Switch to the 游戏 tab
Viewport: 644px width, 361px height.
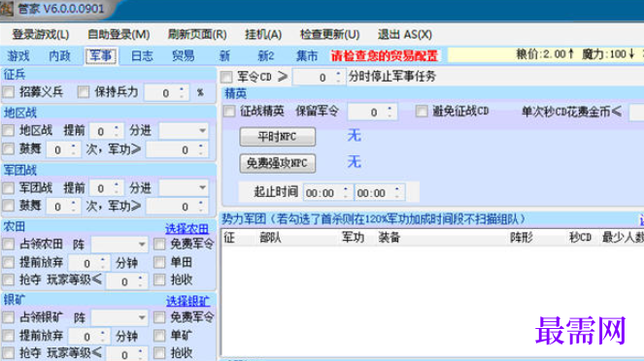18,55
